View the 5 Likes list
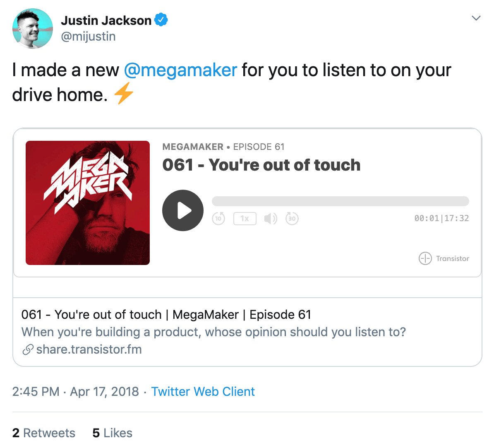Image resolution: width=494 pixels, height=448 pixels. tap(113, 433)
